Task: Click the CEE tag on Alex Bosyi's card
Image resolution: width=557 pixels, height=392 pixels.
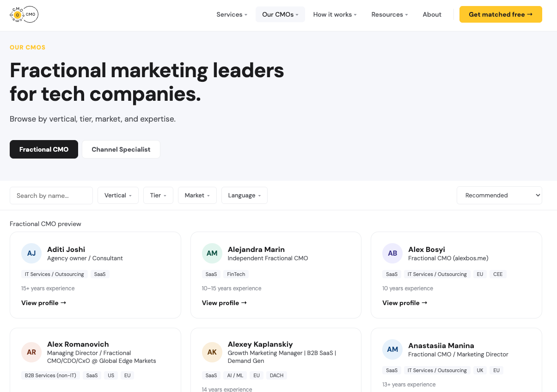Action: (x=498, y=274)
